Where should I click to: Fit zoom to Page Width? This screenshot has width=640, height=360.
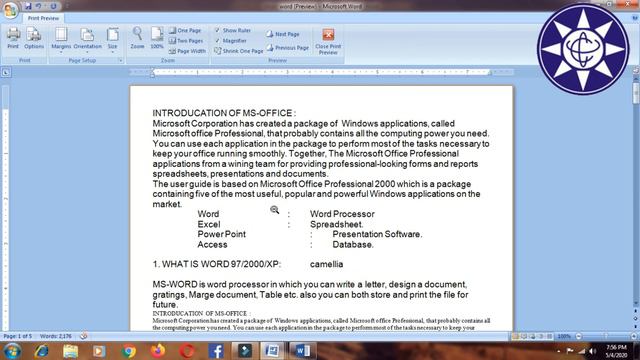188,51
